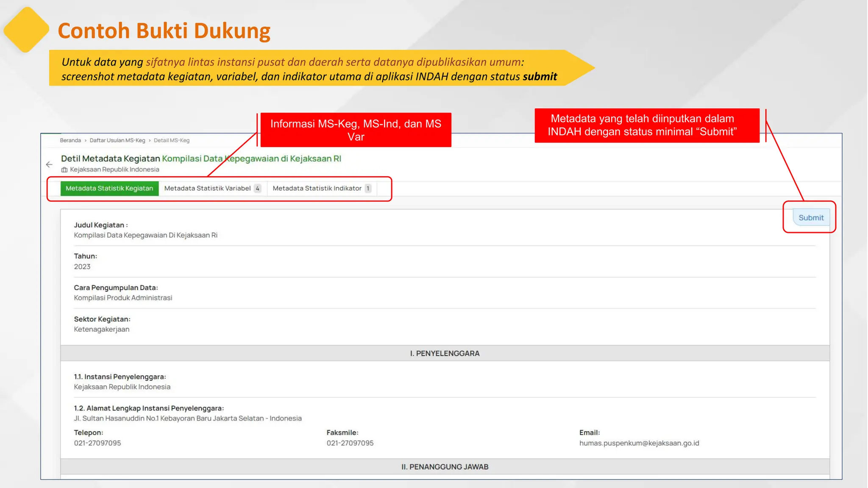Screen dimensions: 868x488
Task: Click Kejaksaan Republik Indonesia under Instansi Penyelenggara
Action: pos(122,387)
